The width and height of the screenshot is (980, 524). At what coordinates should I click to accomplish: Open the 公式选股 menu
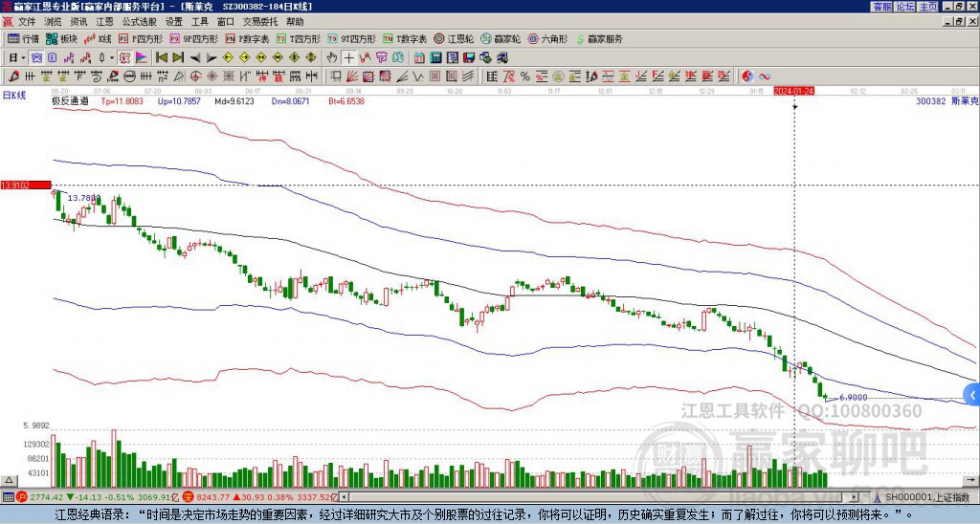click(x=140, y=22)
